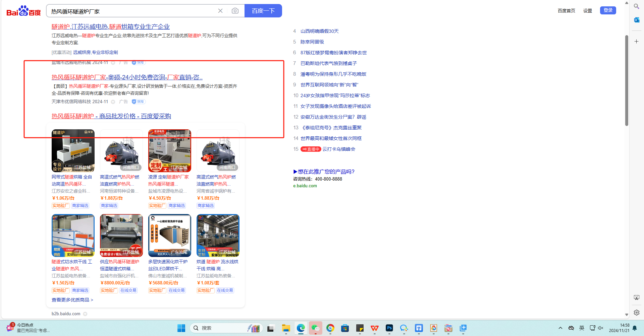This screenshot has height=336, width=644.
Task: Open the 隧道炉,江苏远威电热 result title
Action: click(111, 26)
